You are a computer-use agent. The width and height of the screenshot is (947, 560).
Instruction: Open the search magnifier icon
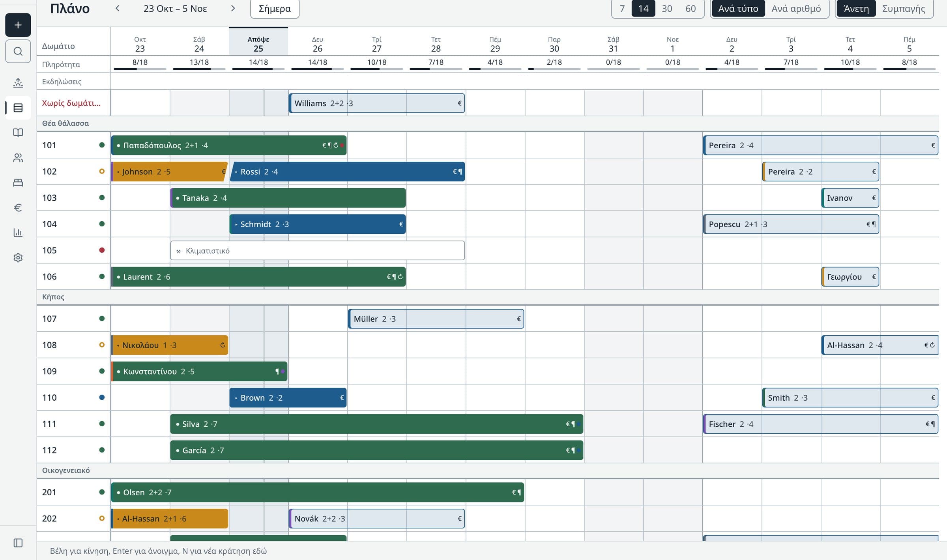click(x=18, y=51)
